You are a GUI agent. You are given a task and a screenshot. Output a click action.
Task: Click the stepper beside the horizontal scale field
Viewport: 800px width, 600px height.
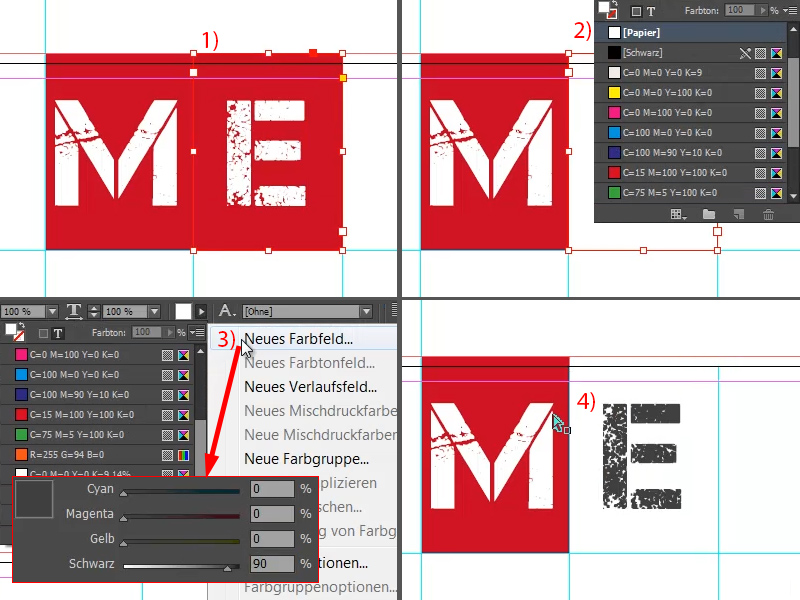coord(93,311)
